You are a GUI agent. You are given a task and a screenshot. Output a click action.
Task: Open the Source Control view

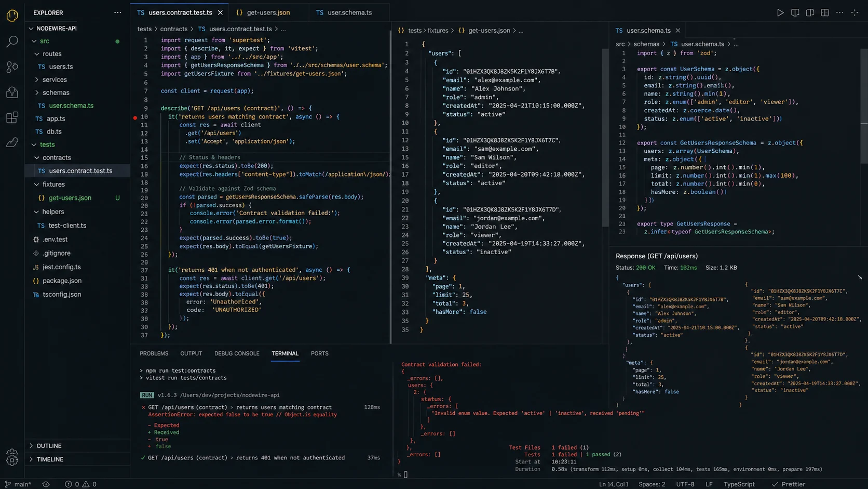12,67
